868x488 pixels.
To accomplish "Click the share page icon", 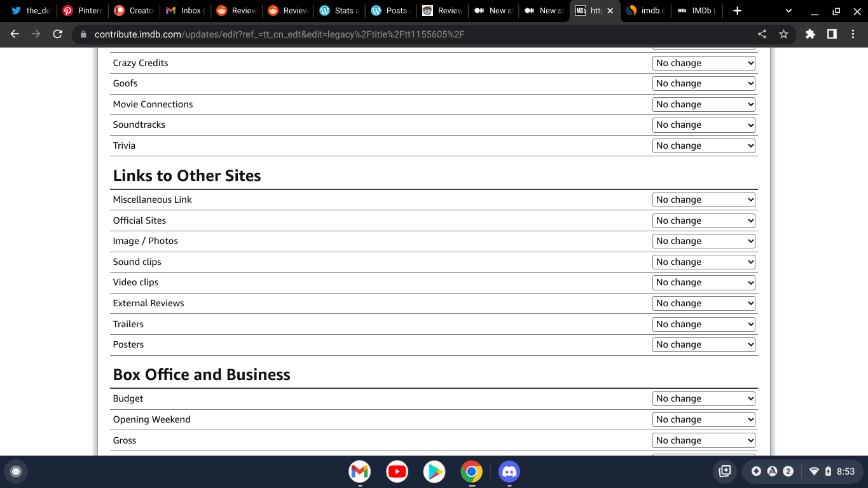I will (x=762, y=34).
